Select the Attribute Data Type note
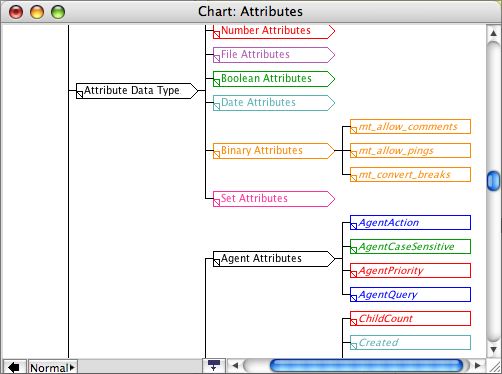The height and width of the screenshot is (374, 502). (x=137, y=91)
